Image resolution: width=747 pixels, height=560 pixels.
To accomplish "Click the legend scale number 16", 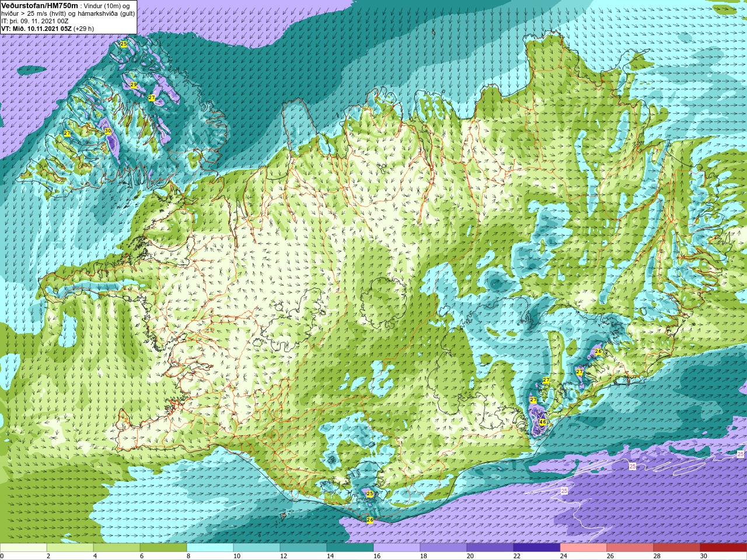I will coord(376,556).
